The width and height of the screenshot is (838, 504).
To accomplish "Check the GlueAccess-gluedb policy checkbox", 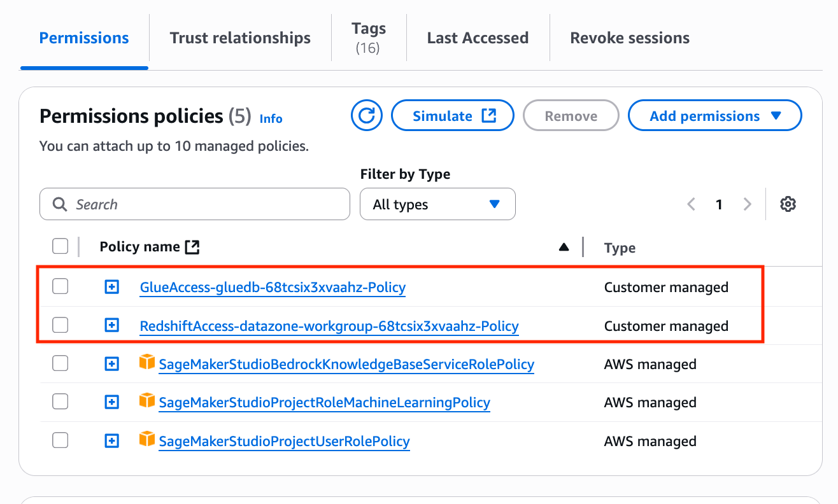I will pyautogui.click(x=60, y=287).
